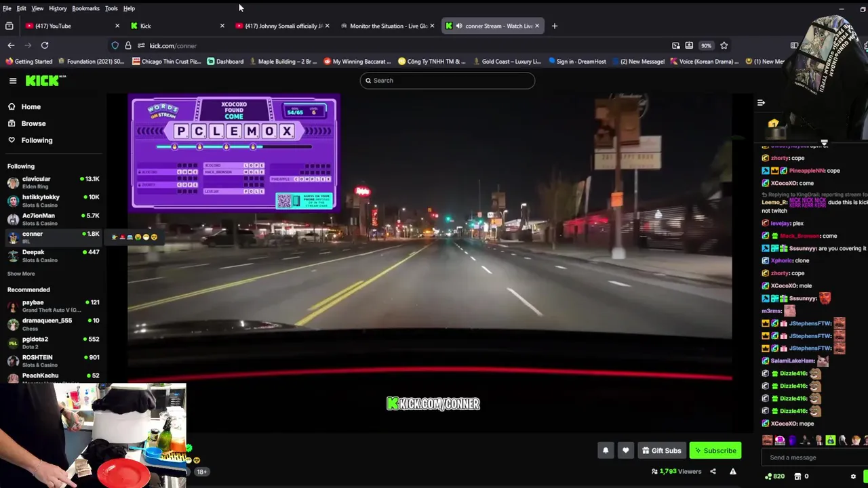The width and height of the screenshot is (868, 488).
Task: Open the Kick sidebar hamburger menu
Action: 13,81
